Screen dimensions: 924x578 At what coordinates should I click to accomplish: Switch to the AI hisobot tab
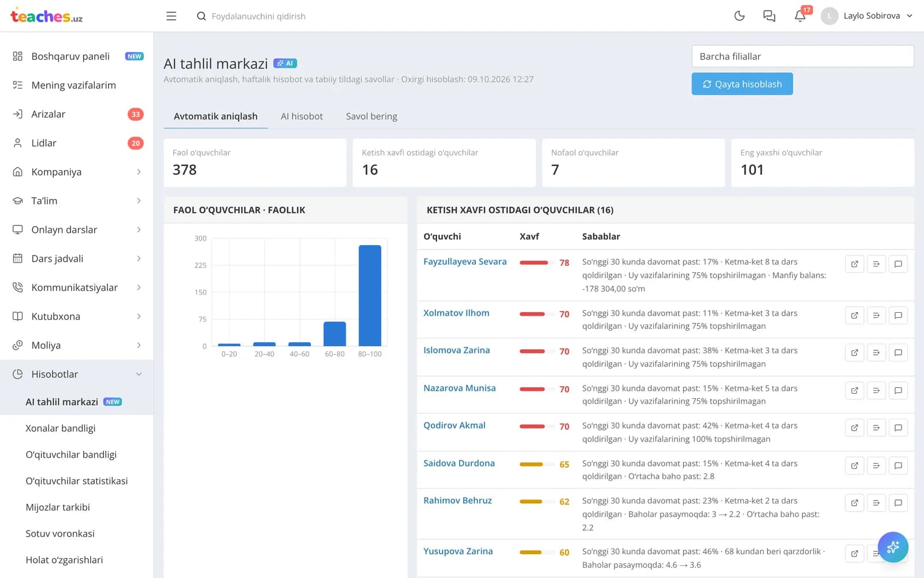point(301,116)
